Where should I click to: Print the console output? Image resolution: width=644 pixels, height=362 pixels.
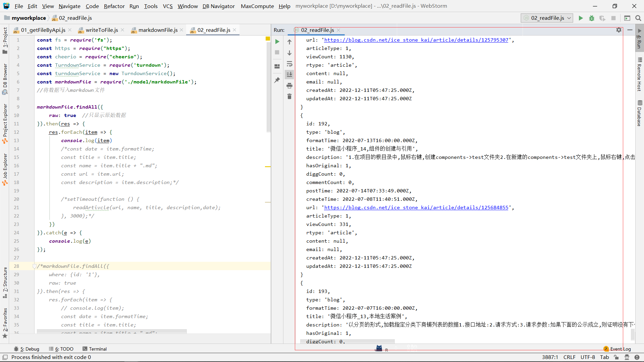point(289,86)
